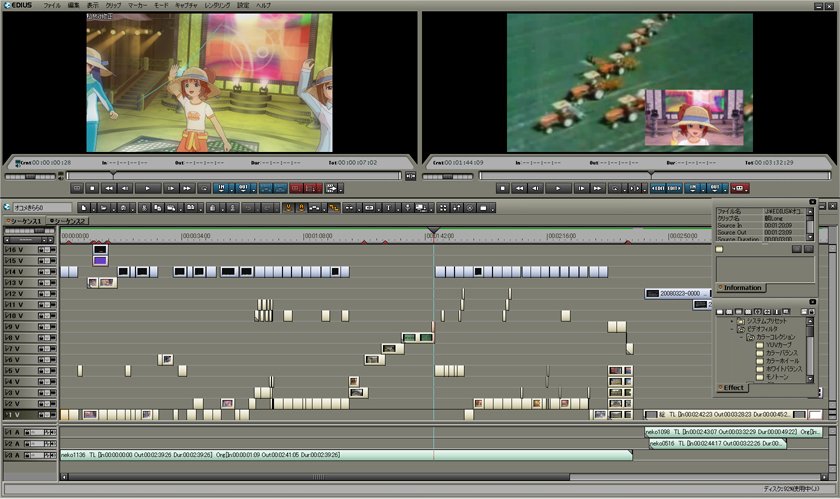Cut the selected clip with the scissors icon
Screen dimensions: 840x499
(144, 207)
